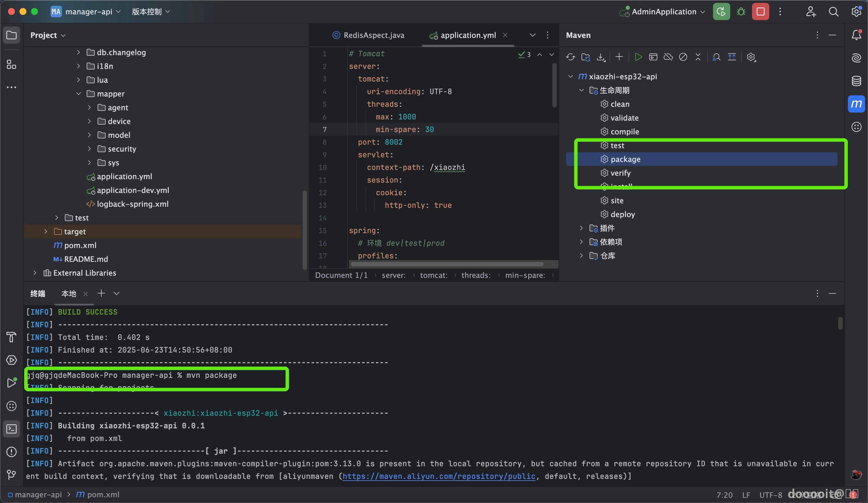Open the Git tool window icon at bottom left
The width and height of the screenshot is (868, 503).
pos(11,475)
